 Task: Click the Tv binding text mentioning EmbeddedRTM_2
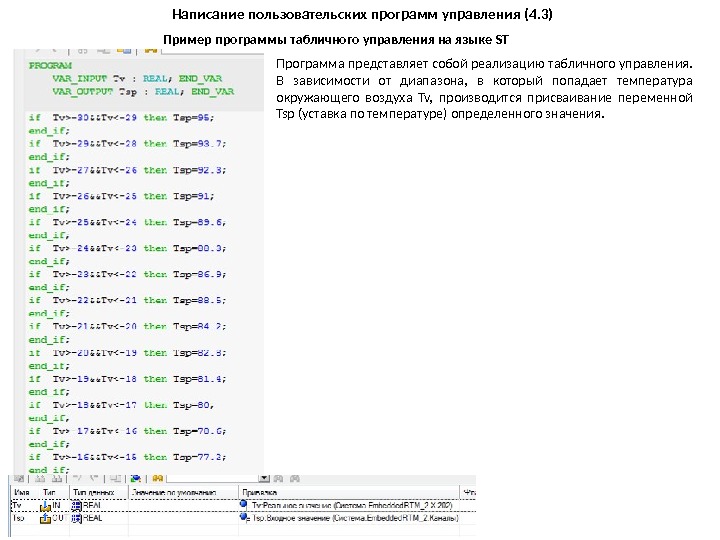352,506
